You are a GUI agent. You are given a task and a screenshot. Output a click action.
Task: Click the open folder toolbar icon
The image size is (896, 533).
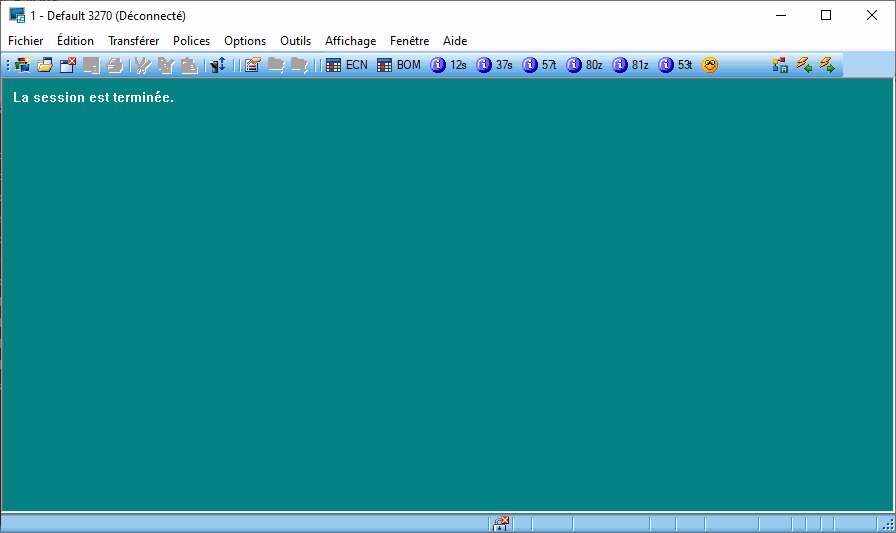(45, 65)
